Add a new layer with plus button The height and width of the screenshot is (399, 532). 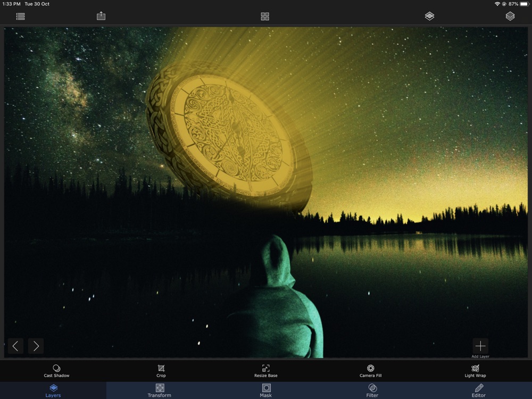click(x=480, y=346)
